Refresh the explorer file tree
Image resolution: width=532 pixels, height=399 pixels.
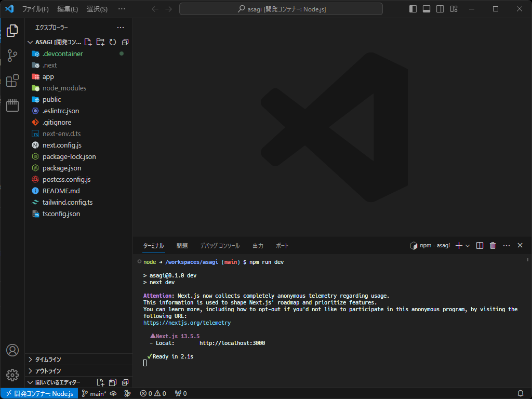click(x=113, y=42)
